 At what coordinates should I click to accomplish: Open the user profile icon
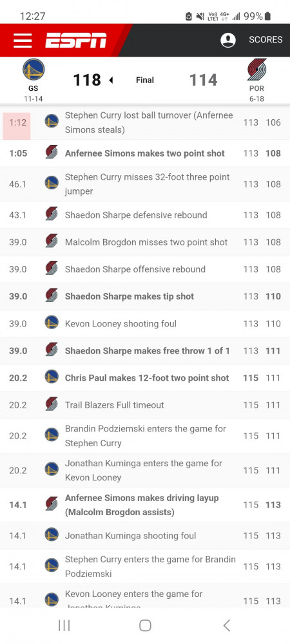pyautogui.click(x=228, y=40)
